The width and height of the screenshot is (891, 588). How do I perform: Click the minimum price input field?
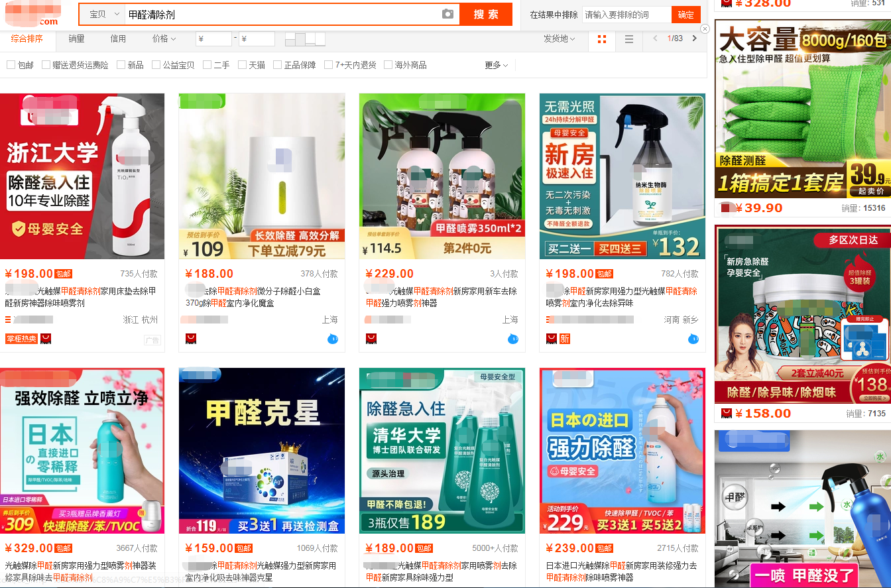[214, 39]
